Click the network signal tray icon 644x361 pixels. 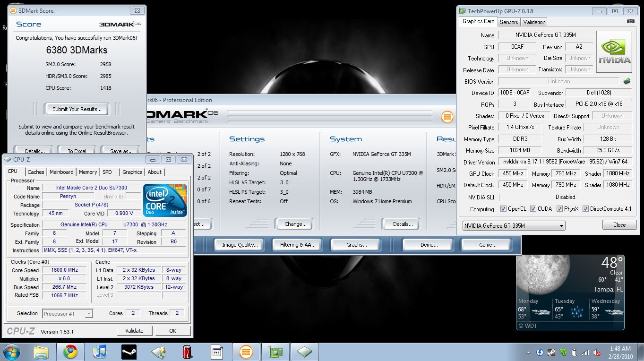pyautogui.click(x=585, y=352)
